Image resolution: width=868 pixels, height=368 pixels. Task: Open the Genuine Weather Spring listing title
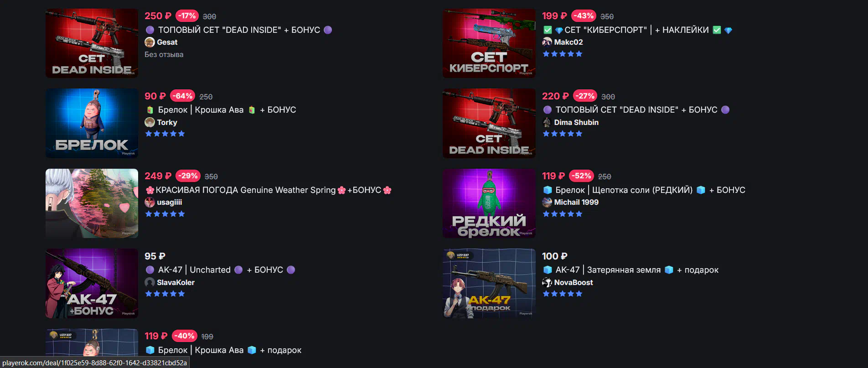(x=269, y=190)
